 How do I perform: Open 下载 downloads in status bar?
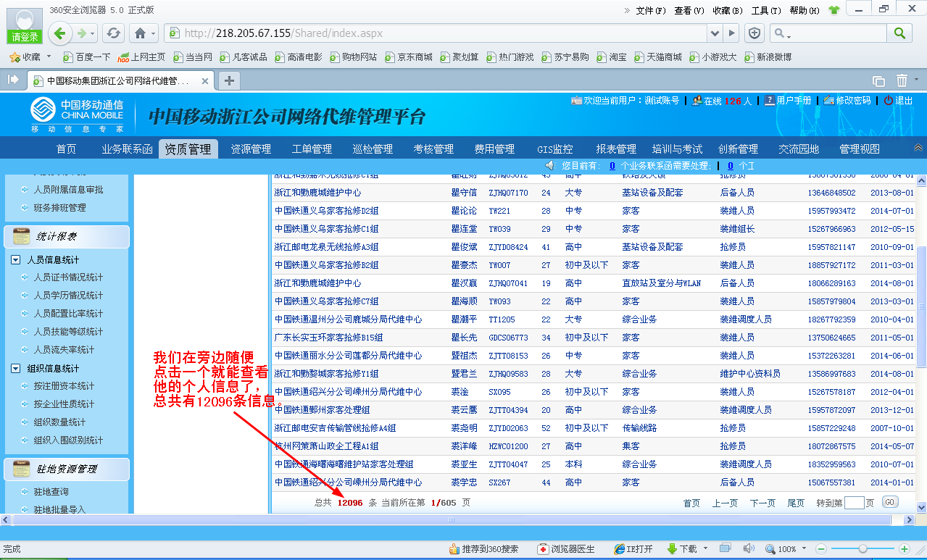(x=682, y=549)
